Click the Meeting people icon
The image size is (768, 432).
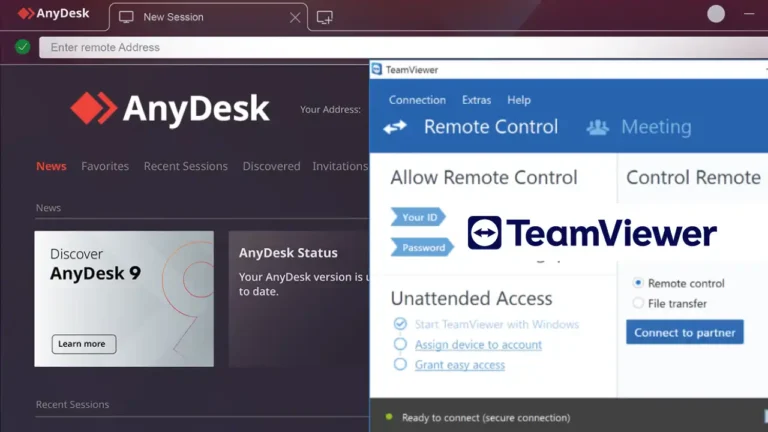tap(598, 127)
